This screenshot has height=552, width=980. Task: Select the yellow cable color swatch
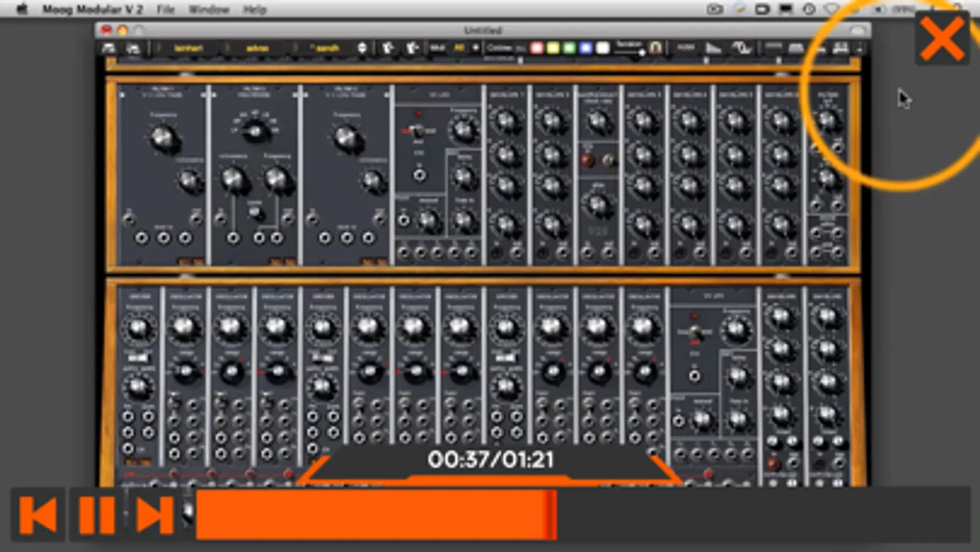[553, 48]
